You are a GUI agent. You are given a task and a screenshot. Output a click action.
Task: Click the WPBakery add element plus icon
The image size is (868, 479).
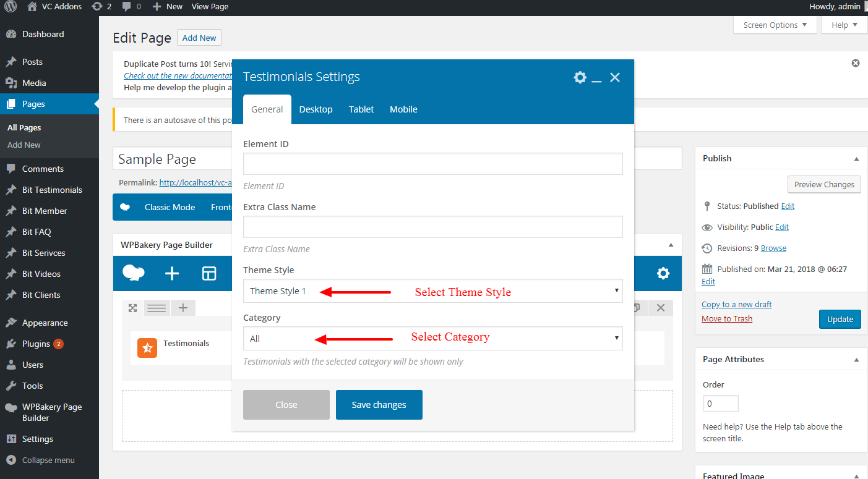pyautogui.click(x=172, y=274)
